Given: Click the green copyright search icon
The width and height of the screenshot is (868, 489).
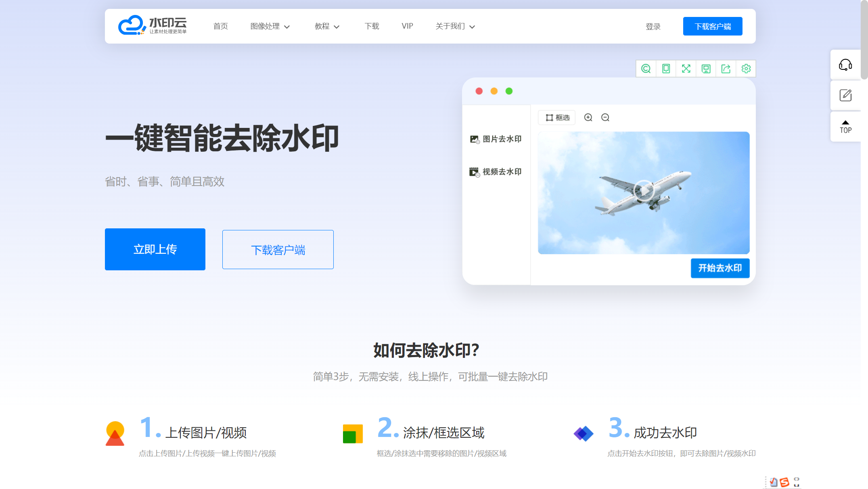Looking at the screenshot, I should point(646,69).
